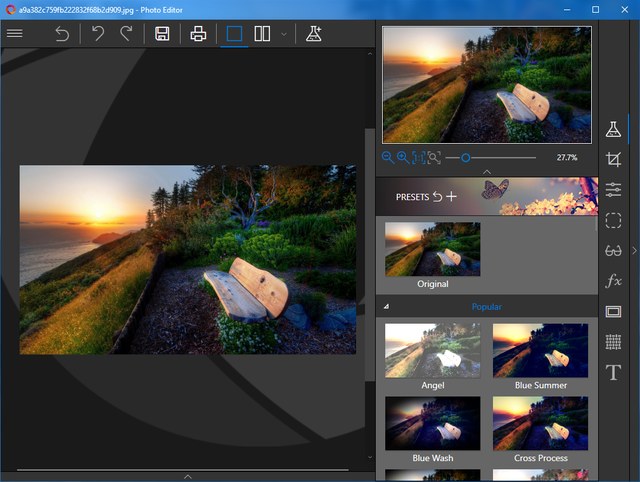
Task: Enable single image view mode
Action: tap(234, 33)
